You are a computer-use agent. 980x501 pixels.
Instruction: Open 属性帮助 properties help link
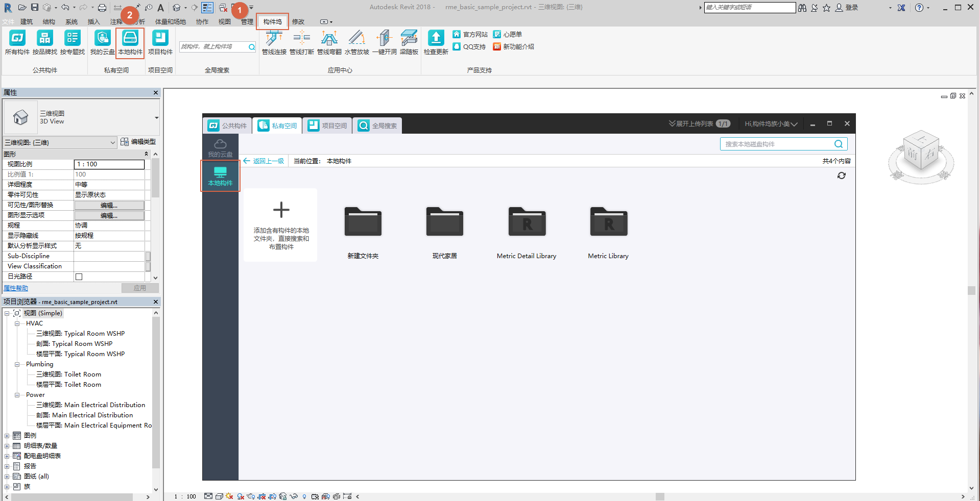click(x=16, y=288)
